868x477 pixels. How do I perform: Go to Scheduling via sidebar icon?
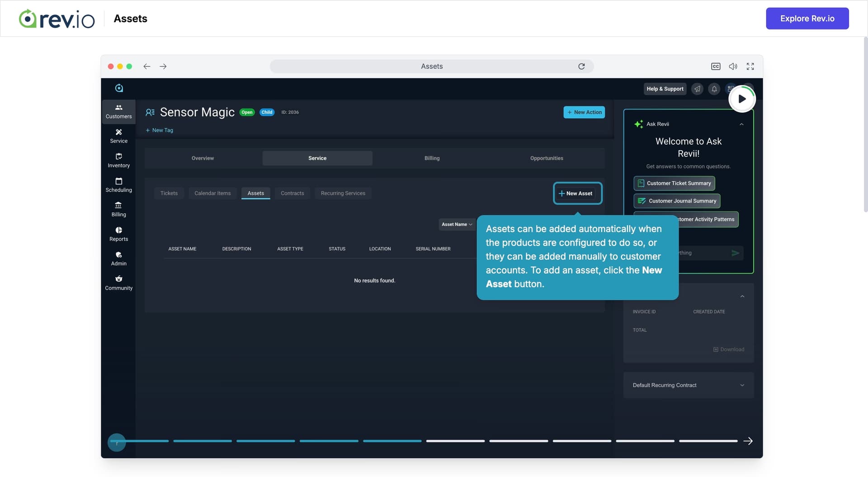pos(118,184)
